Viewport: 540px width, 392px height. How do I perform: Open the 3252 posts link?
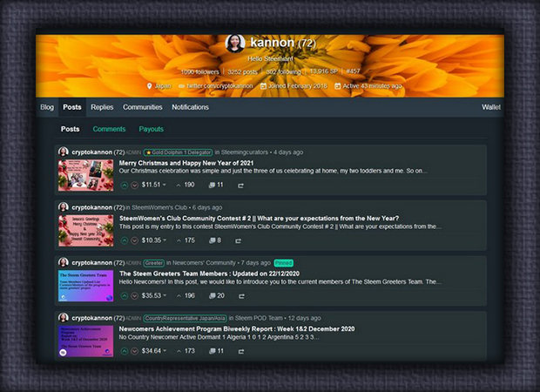click(x=242, y=71)
